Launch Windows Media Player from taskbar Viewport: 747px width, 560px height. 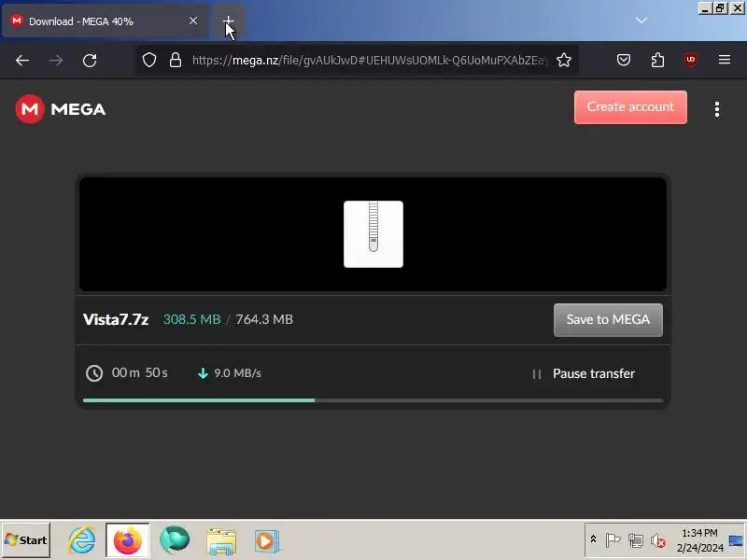266,541
